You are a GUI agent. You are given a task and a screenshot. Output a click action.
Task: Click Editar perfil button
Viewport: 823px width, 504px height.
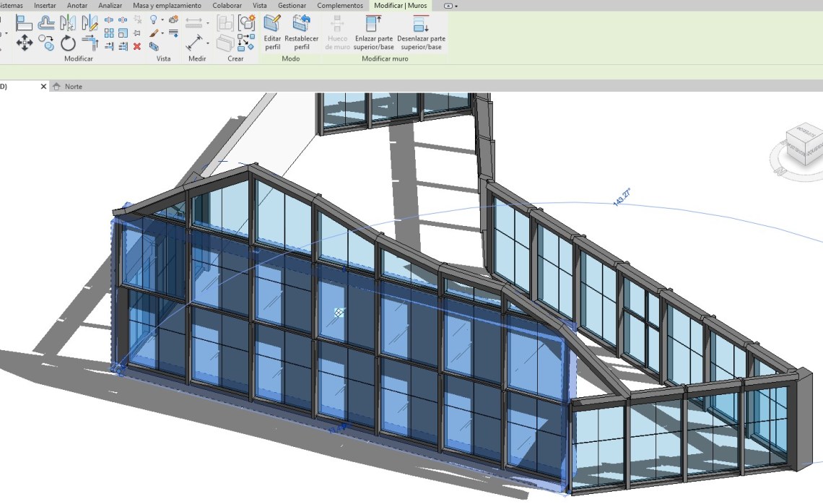(x=272, y=32)
